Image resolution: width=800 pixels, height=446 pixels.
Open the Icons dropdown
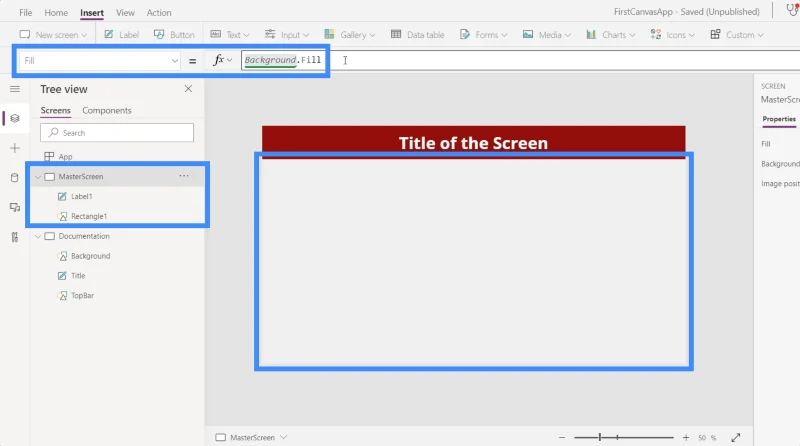click(672, 35)
